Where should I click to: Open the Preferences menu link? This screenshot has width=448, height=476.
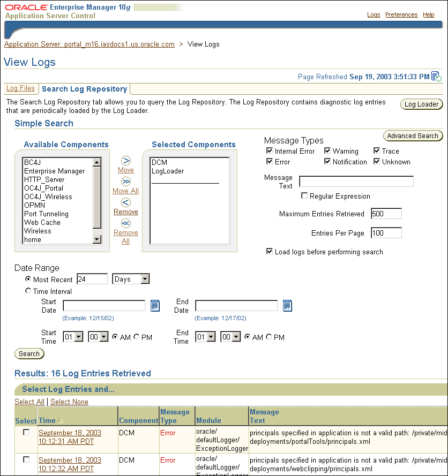click(x=401, y=14)
